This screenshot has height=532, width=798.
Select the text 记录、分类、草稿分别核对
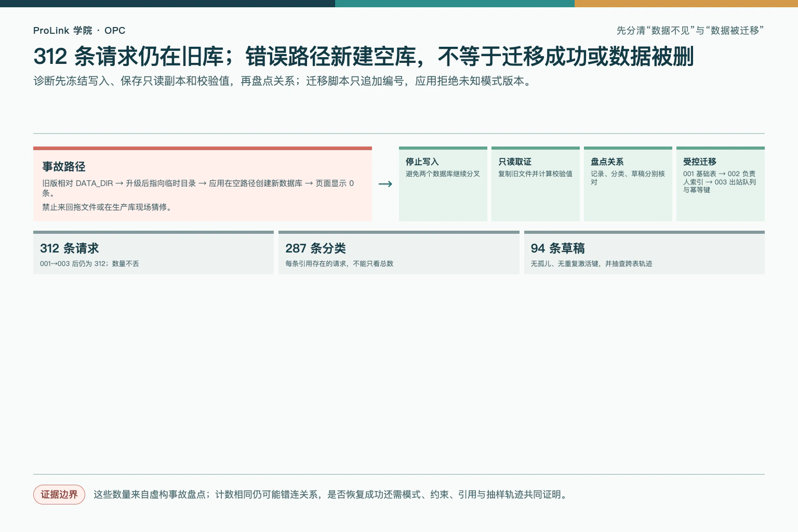click(x=628, y=178)
